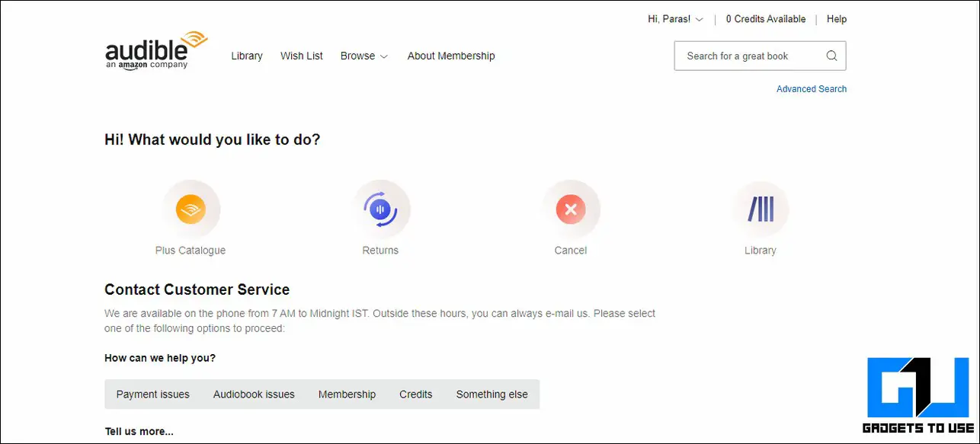Open the Plus Catalogue icon
Screen dimensions: 980x444
pos(191,209)
